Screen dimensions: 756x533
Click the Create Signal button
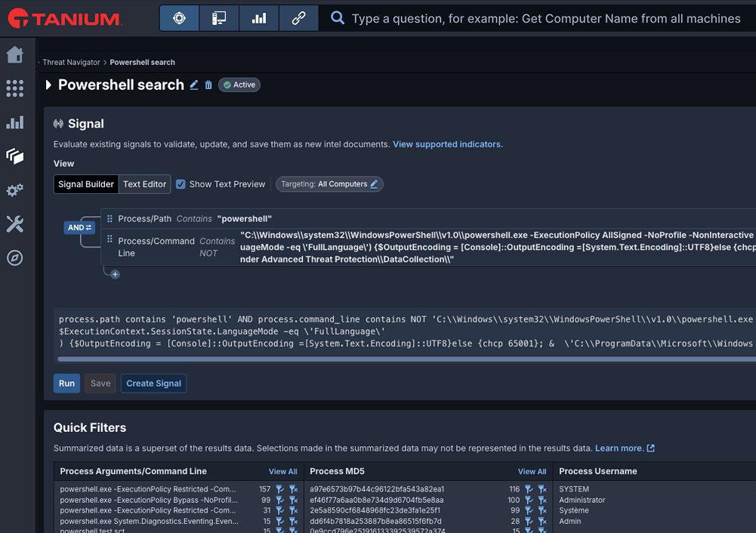coord(154,384)
